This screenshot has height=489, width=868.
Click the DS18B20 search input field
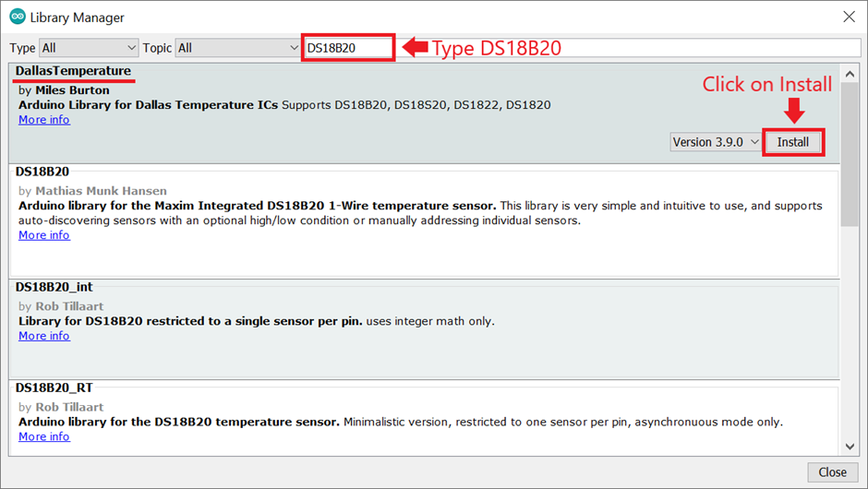coord(347,48)
